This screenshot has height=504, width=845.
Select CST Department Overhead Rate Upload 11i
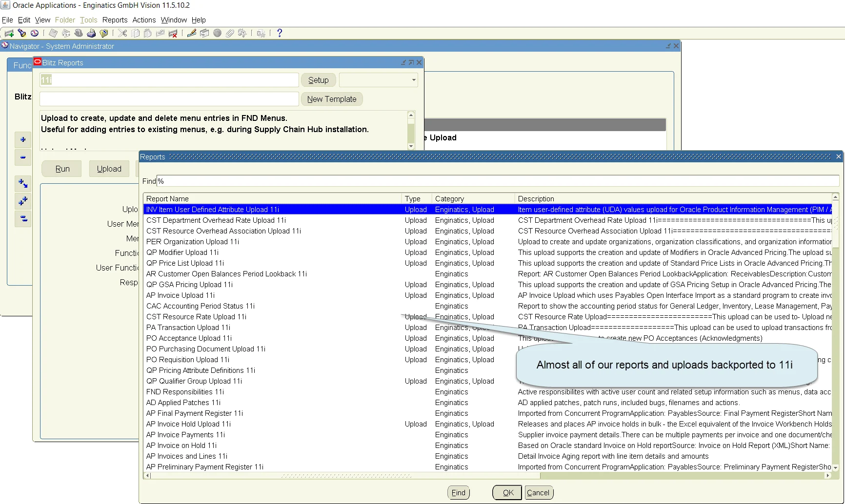(x=488, y=220)
